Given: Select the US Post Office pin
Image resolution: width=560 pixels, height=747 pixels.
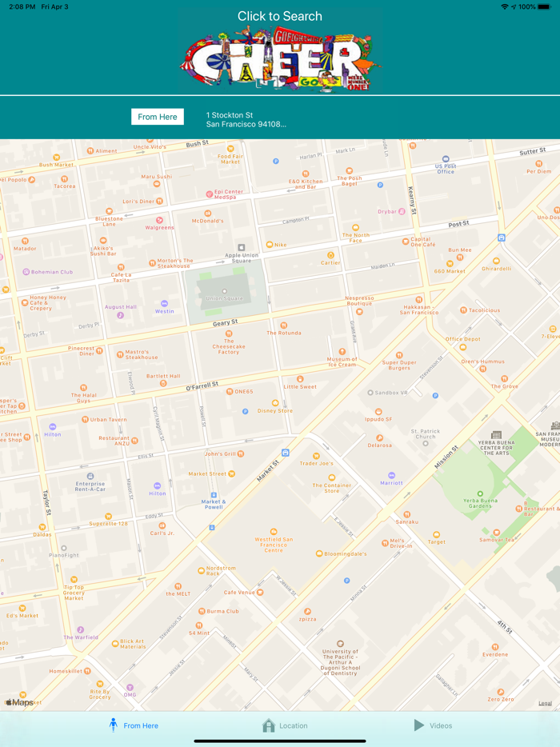Looking at the screenshot, I should 446,159.
